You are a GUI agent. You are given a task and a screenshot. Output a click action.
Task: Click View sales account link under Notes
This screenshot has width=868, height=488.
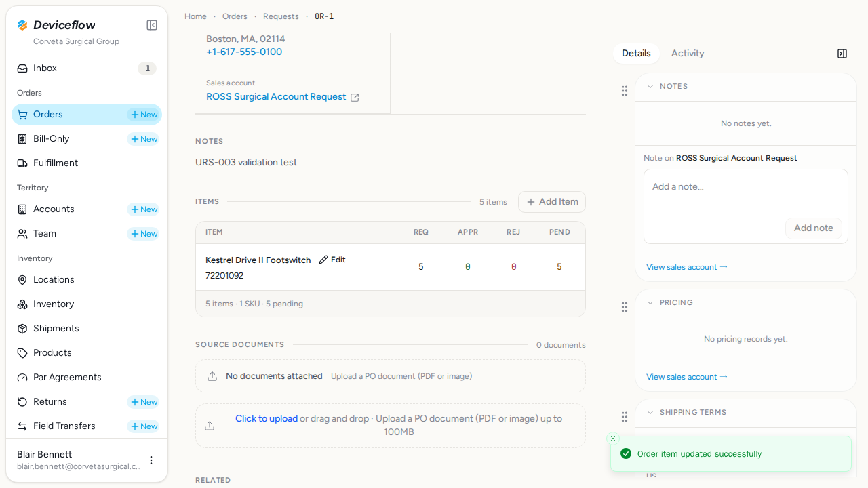click(687, 267)
